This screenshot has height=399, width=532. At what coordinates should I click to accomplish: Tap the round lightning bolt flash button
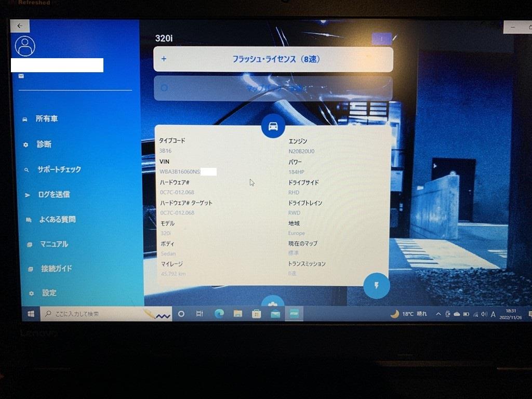click(x=376, y=286)
